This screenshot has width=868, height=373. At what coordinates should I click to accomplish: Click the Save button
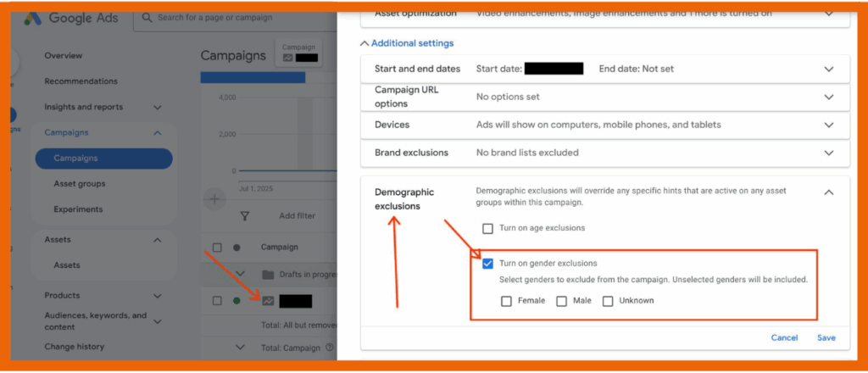pos(826,337)
